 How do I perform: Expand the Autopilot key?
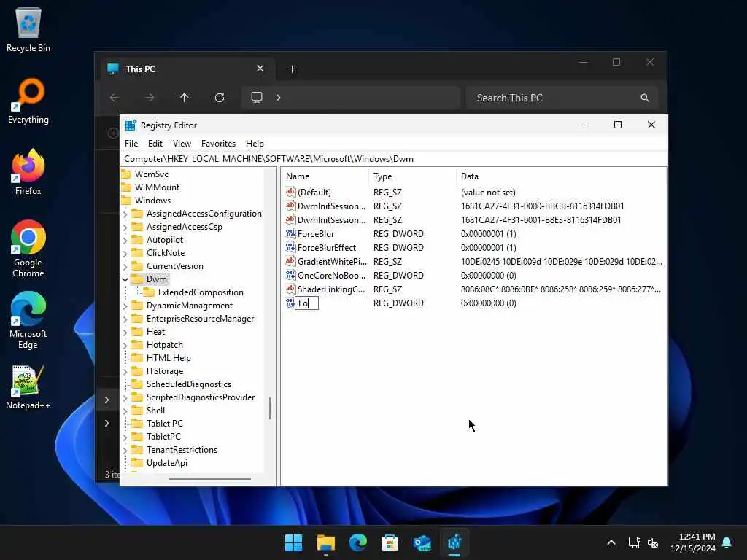click(x=125, y=240)
